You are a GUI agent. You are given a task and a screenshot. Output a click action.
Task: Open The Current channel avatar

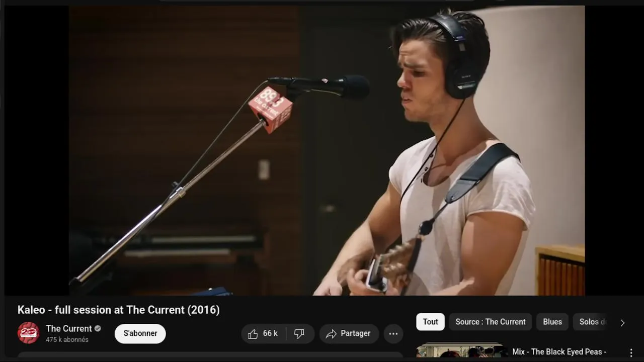point(28,333)
